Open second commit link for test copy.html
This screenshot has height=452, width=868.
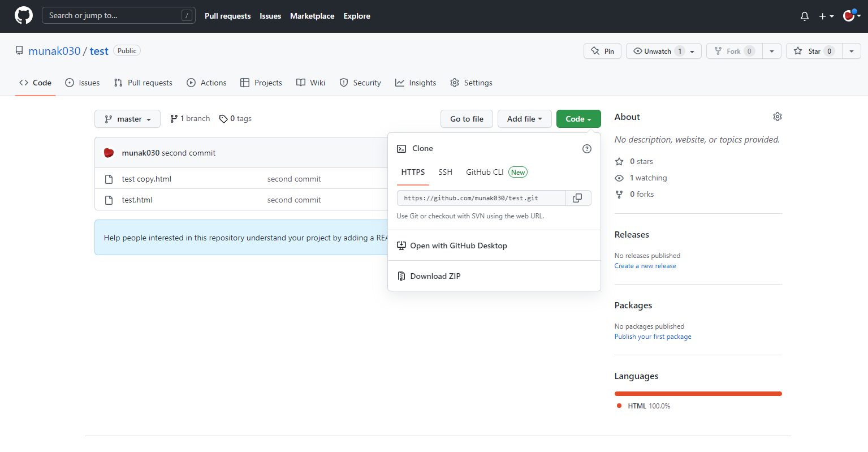(294, 179)
